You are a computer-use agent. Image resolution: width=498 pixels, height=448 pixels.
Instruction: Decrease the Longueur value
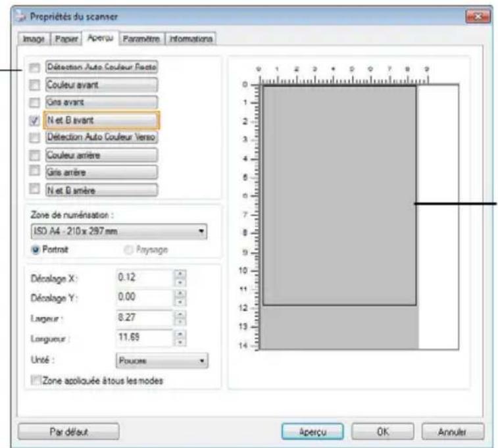tap(180, 342)
